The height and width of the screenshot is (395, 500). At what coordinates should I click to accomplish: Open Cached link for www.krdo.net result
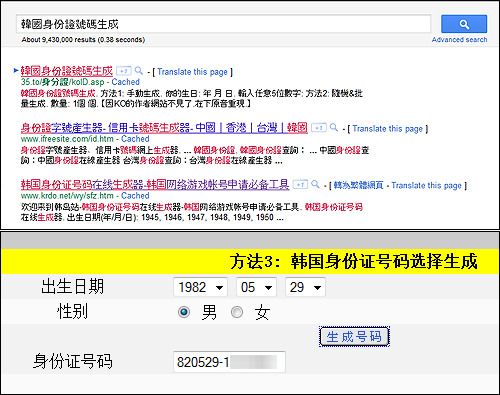point(135,196)
